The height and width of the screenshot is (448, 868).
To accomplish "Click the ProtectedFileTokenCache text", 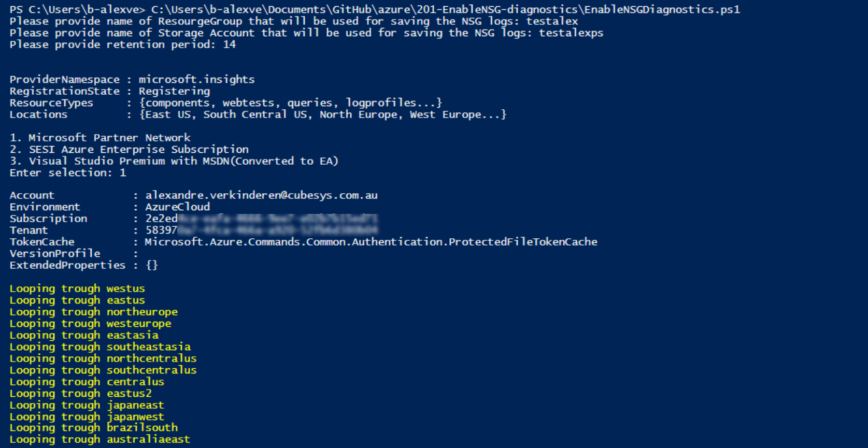I will tap(523, 242).
